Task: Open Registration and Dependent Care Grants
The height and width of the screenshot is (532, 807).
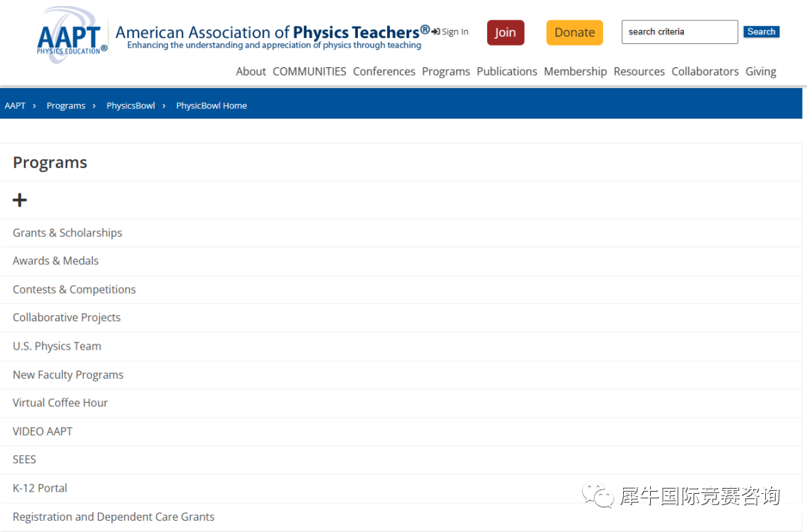Action: coord(114,516)
